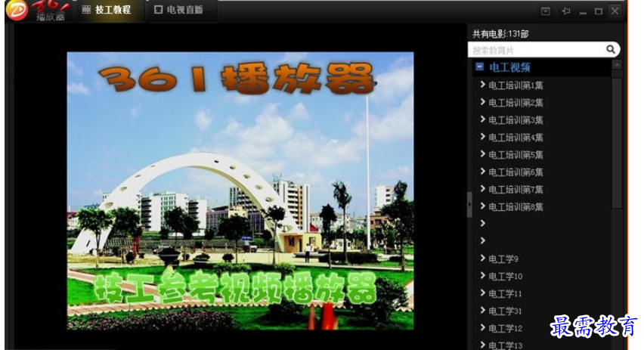Collapse the playlist side panel handle

(x=469, y=204)
